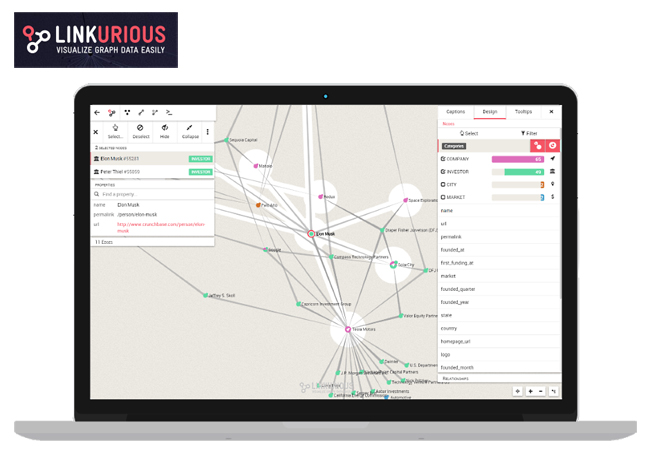Click the pink COMPANY color bar
650x449 pixels.
518,159
